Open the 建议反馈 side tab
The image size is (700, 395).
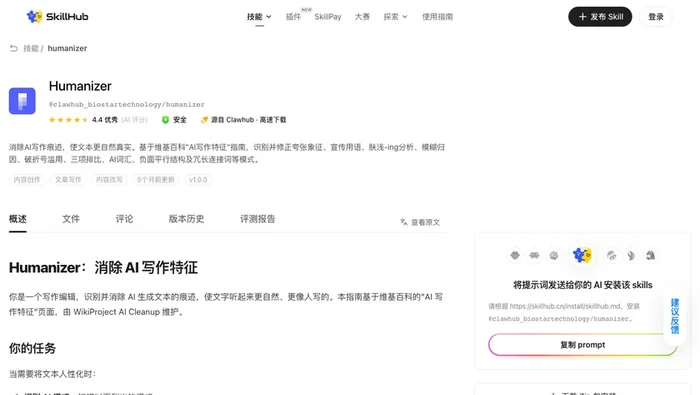pos(675,316)
